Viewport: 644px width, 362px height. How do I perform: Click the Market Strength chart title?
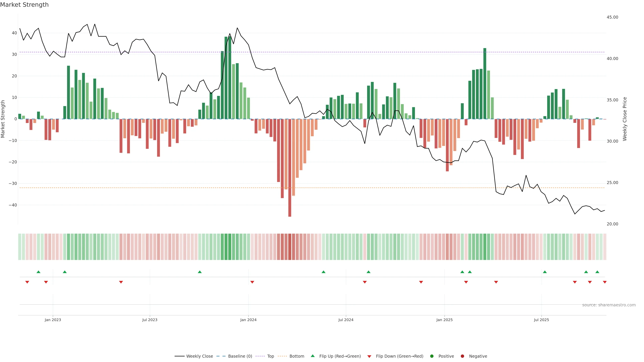(x=24, y=5)
